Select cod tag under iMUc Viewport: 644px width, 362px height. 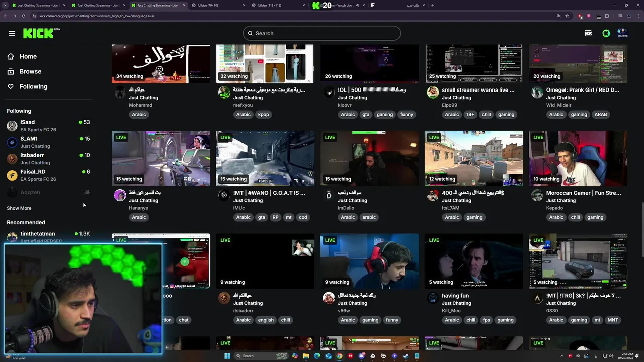pyautogui.click(x=303, y=217)
